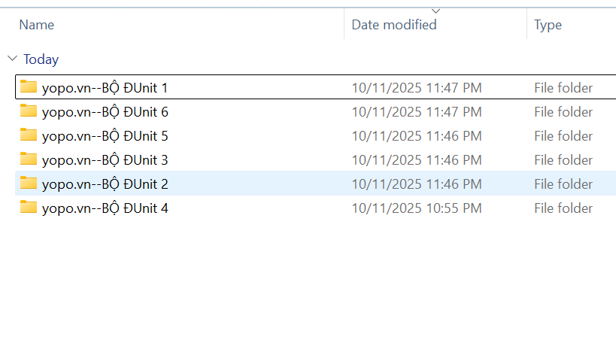Click "File folder" type in the Unit 2 row
The image size is (616, 364).
(x=563, y=184)
